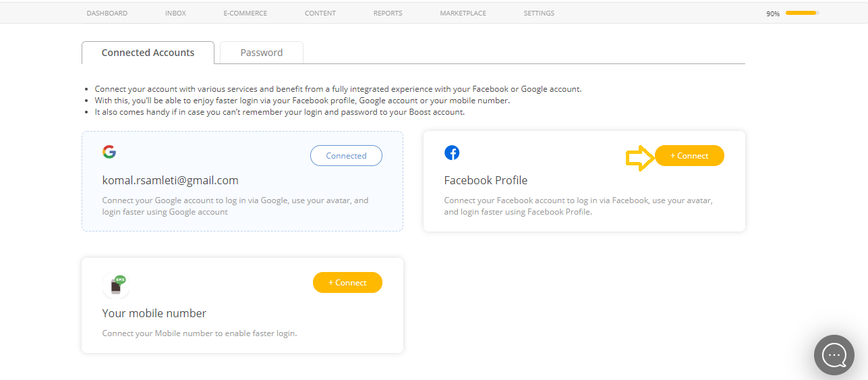Click the Google logo icon
Screen dimensions: 868x380
point(109,152)
